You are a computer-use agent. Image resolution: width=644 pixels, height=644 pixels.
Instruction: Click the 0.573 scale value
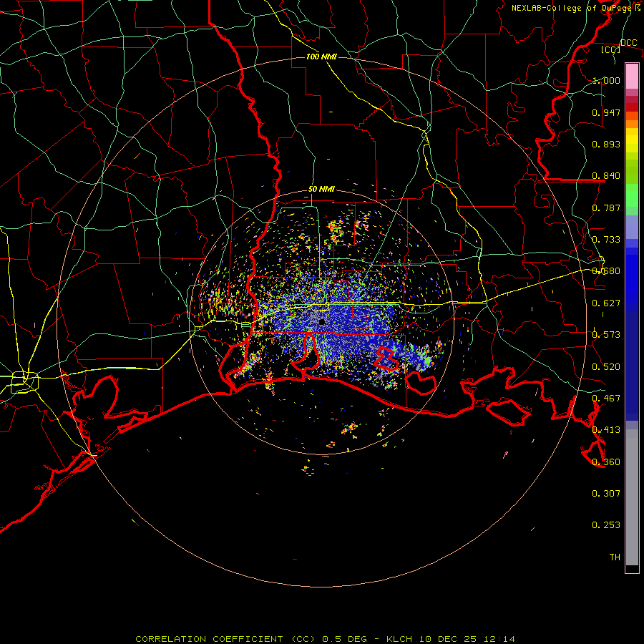(x=606, y=335)
